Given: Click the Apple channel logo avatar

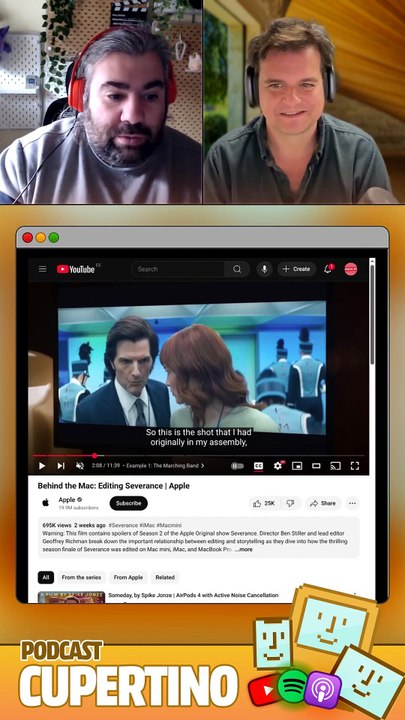Looking at the screenshot, I should click(x=45, y=503).
